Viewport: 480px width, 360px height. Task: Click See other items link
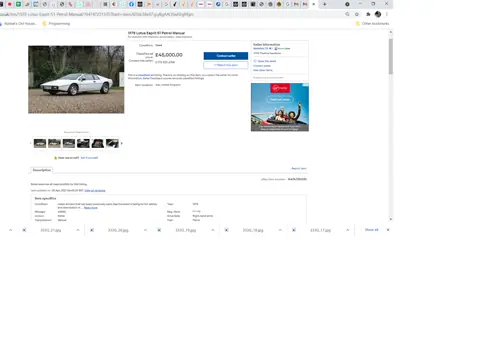(x=263, y=70)
